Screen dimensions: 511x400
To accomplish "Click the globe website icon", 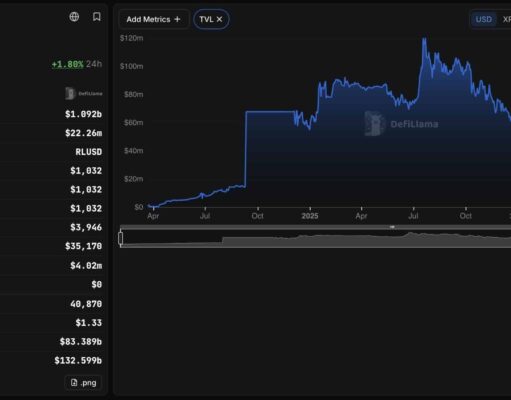I will coord(74,17).
